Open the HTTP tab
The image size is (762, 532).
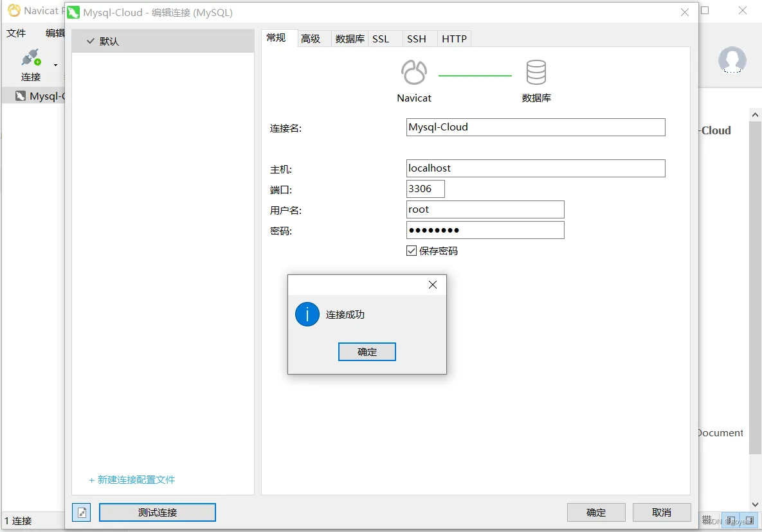point(455,39)
